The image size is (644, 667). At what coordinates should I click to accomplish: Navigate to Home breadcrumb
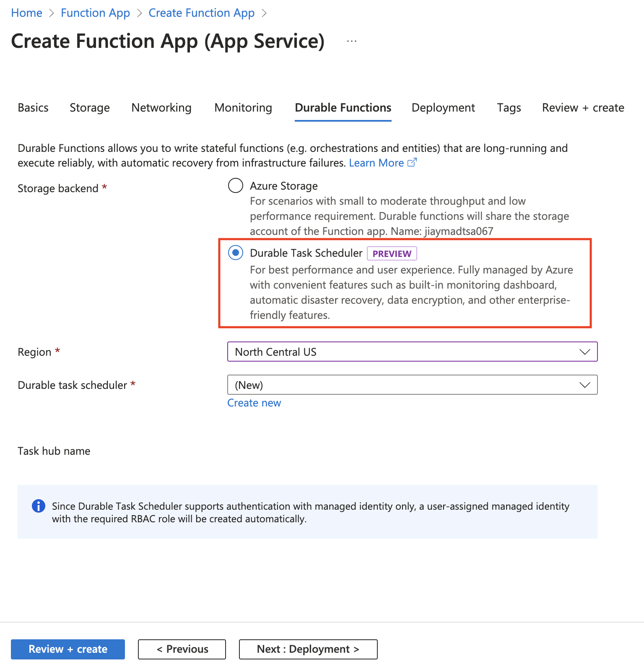tap(27, 13)
